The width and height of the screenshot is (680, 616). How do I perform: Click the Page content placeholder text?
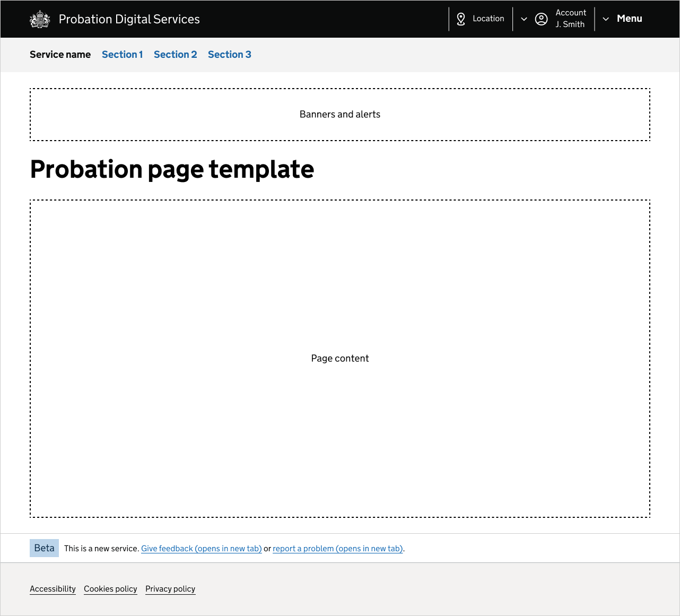click(340, 359)
